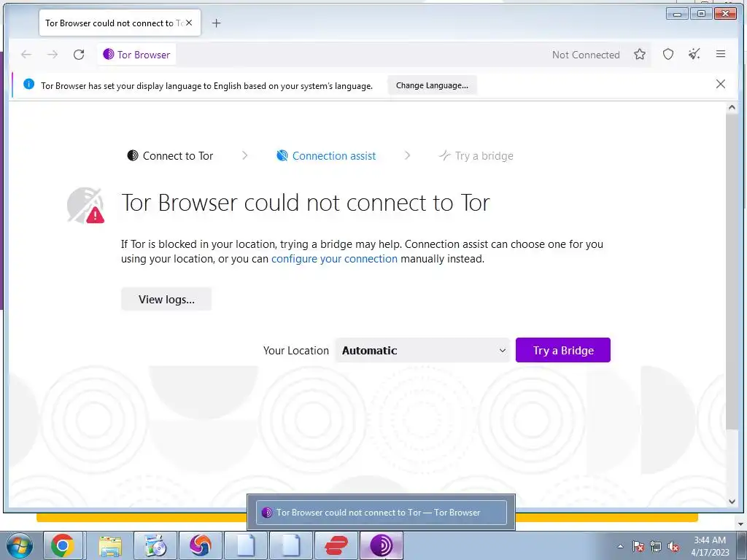Click the Tor Browser taskbar button
Screen dimensions: 747x560
point(381,545)
